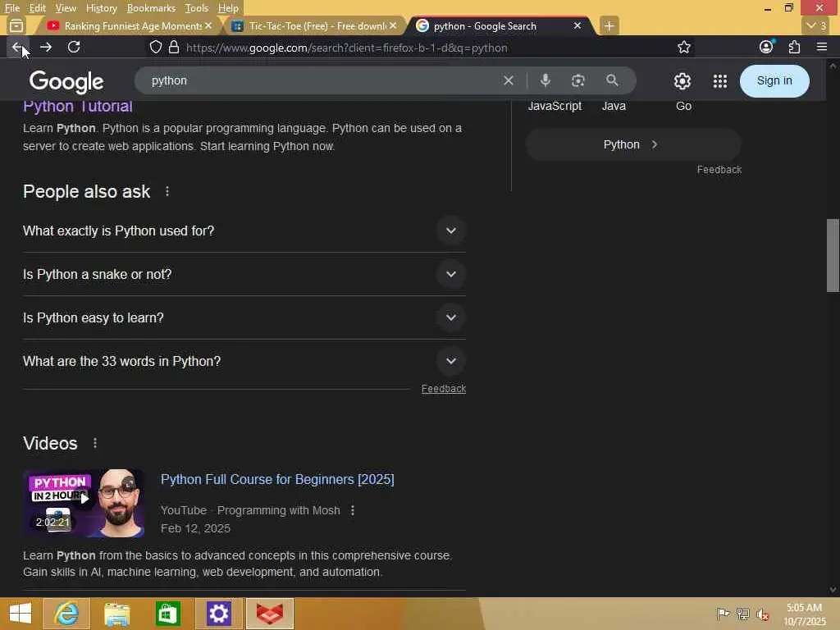Select Java in related languages
This screenshot has width=840, height=630.
pos(614,106)
